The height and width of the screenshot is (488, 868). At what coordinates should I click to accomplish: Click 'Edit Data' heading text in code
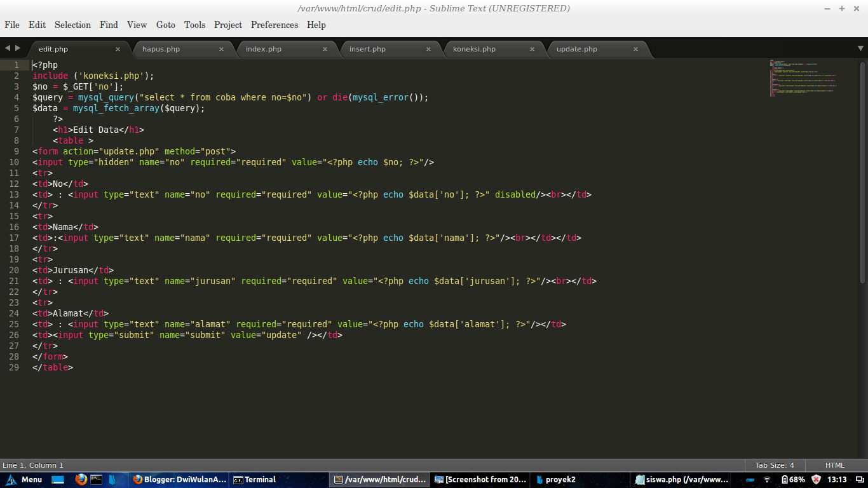pyautogui.click(x=96, y=130)
